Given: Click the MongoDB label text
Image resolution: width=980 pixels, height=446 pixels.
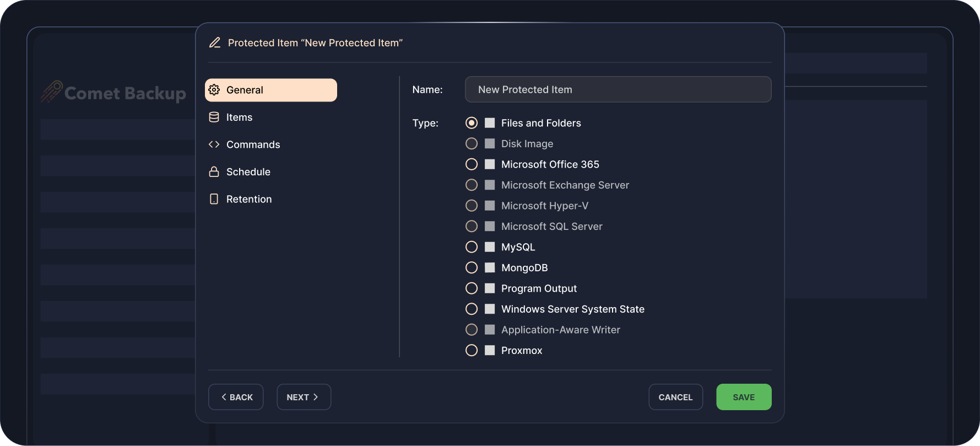Looking at the screenshot, I should (x=524, y=268).
